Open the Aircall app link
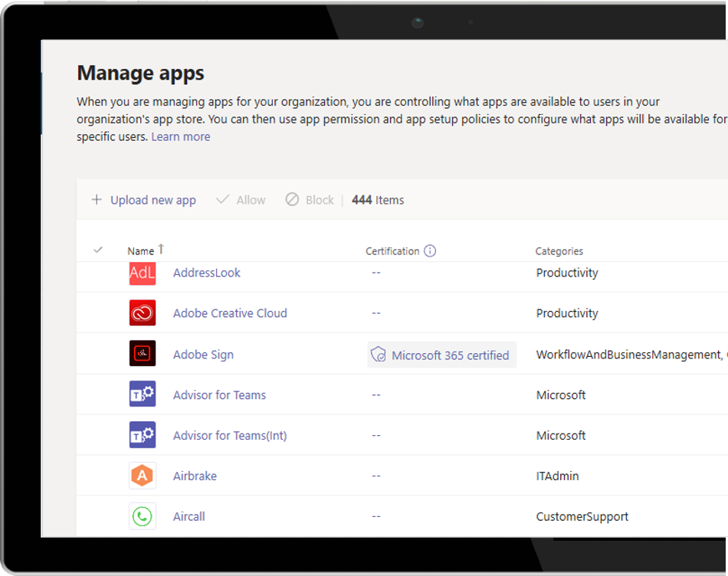 [189, 516]
